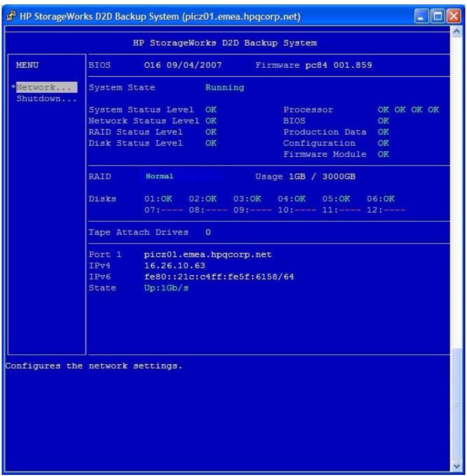Click Disk Status Level label
Viewport: 467px width, 476px height.
[x=136, y=143]
